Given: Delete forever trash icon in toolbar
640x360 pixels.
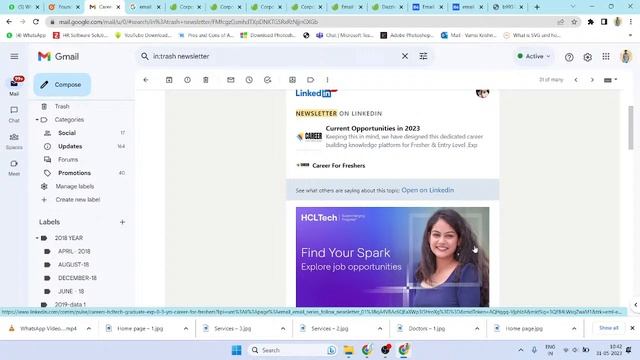Looking at the screenshot, I should tap(206, 80).
